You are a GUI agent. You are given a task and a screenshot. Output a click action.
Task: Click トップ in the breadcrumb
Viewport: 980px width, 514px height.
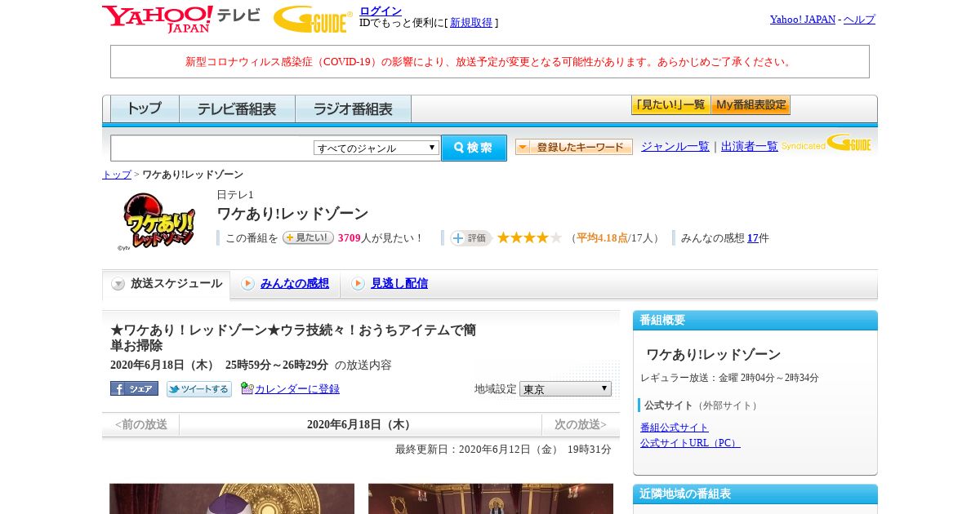pos(117,175)
